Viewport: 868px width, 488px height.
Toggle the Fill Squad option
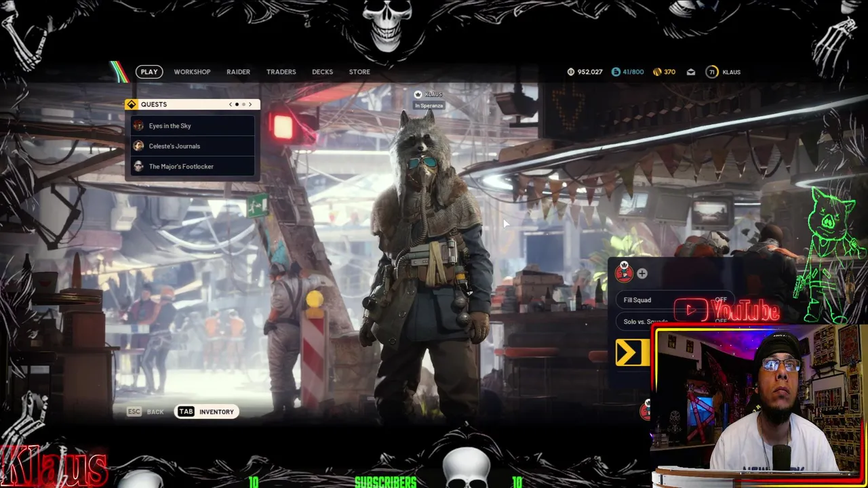click(674, 300)
